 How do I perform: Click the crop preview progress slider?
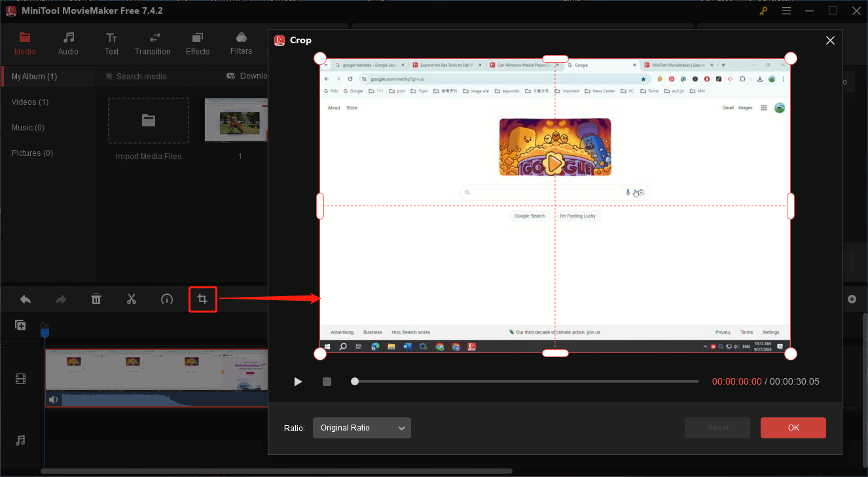click(525, 381)
